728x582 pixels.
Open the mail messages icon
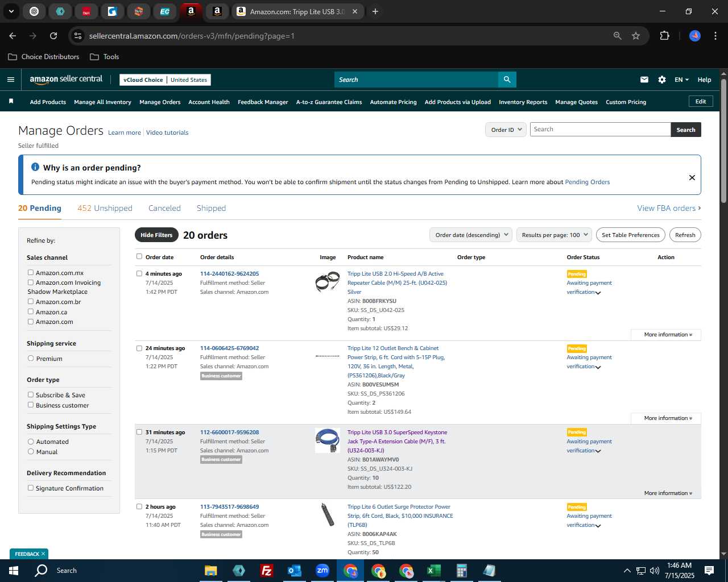[644, 80]
